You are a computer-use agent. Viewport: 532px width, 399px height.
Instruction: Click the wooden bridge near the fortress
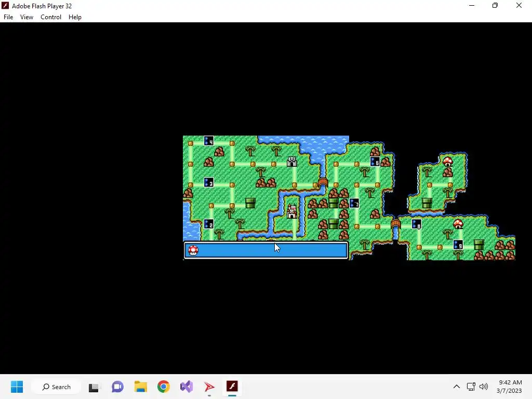coord(323,182)
